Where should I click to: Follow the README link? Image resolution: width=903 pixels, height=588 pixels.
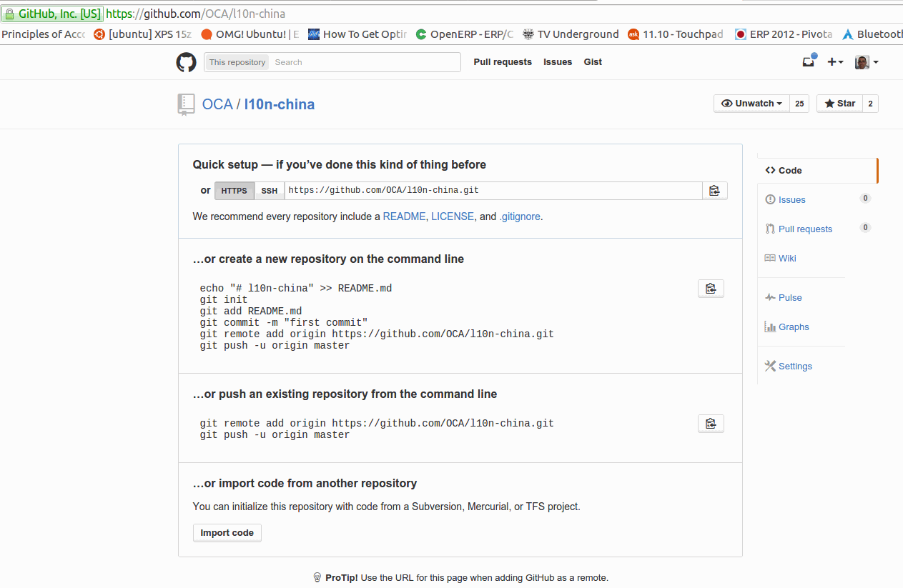[404, 216]
